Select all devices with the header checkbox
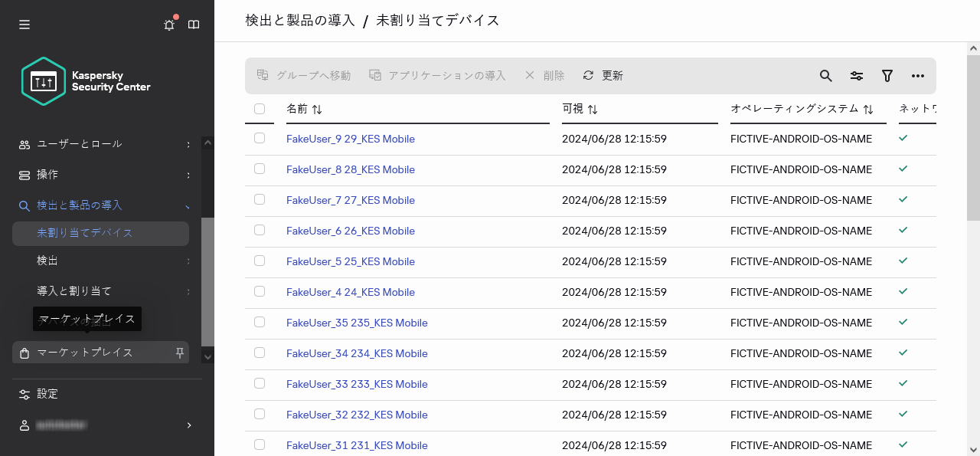 pos(260,109)
